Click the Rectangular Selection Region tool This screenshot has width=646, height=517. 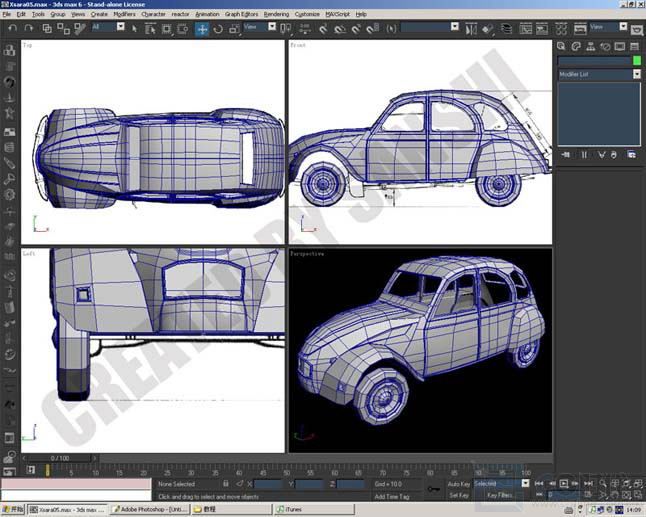[x=166, y=28]
